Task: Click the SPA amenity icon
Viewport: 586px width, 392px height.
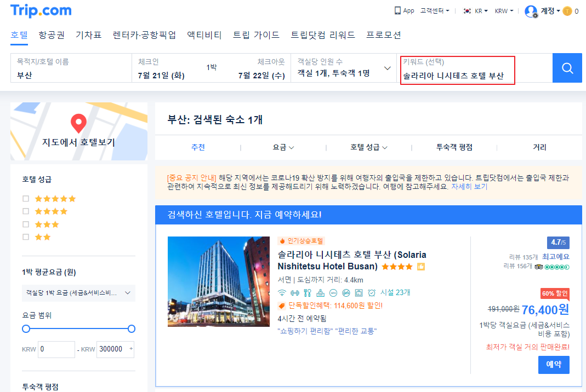Action: tap(333, 293)
